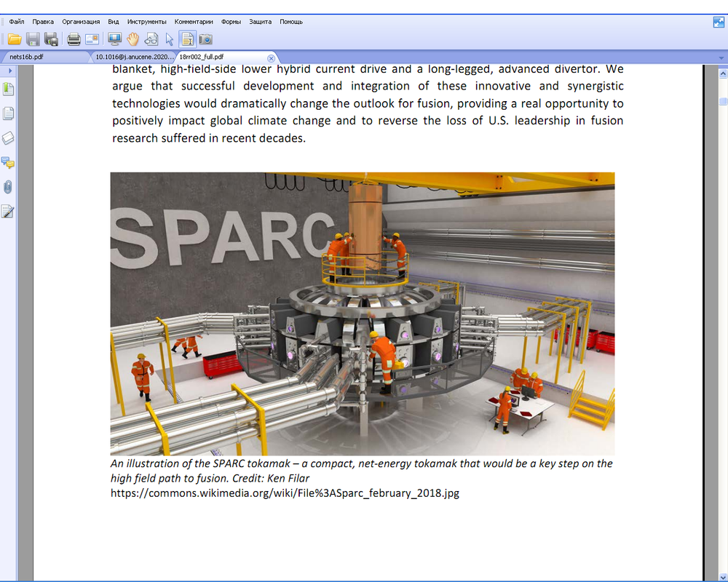Viewport: 728px width, 582px height.
Task: Open the Формы menu
Action: click(x=231, y=22)
